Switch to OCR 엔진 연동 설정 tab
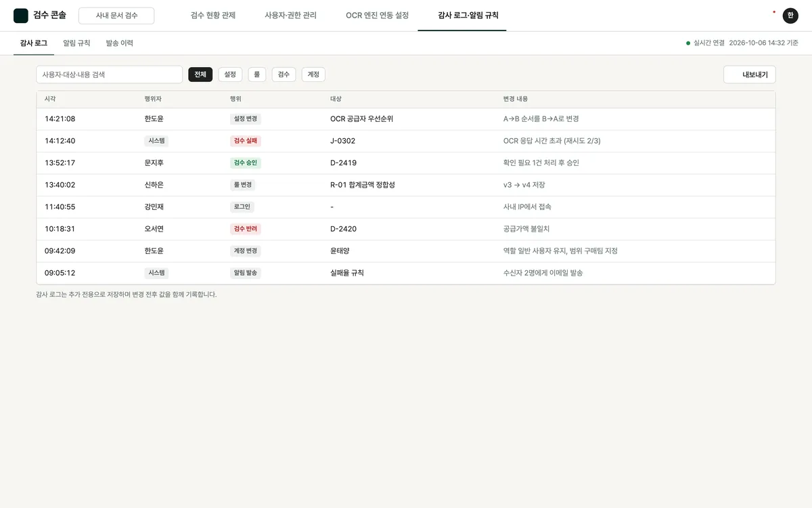Image resolution: width=812 pixels, height=508 pixels. pyautogui.click(x=377, y=16)
